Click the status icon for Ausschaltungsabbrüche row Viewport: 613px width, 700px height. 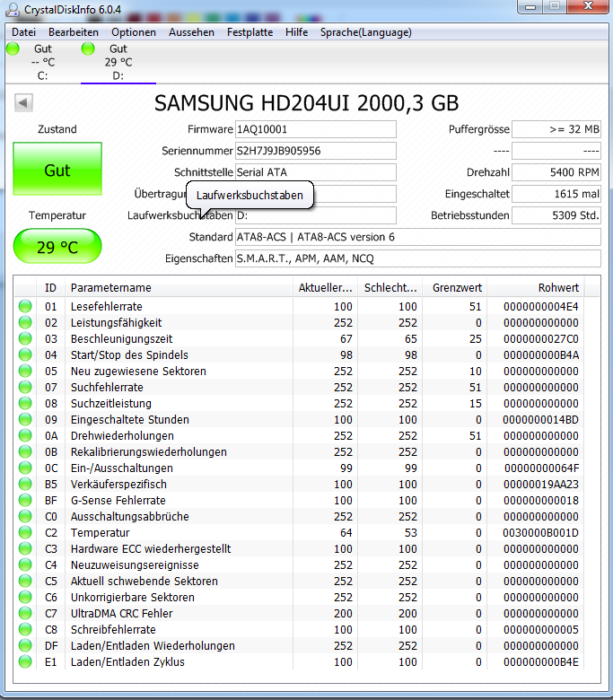pos(25,516)
